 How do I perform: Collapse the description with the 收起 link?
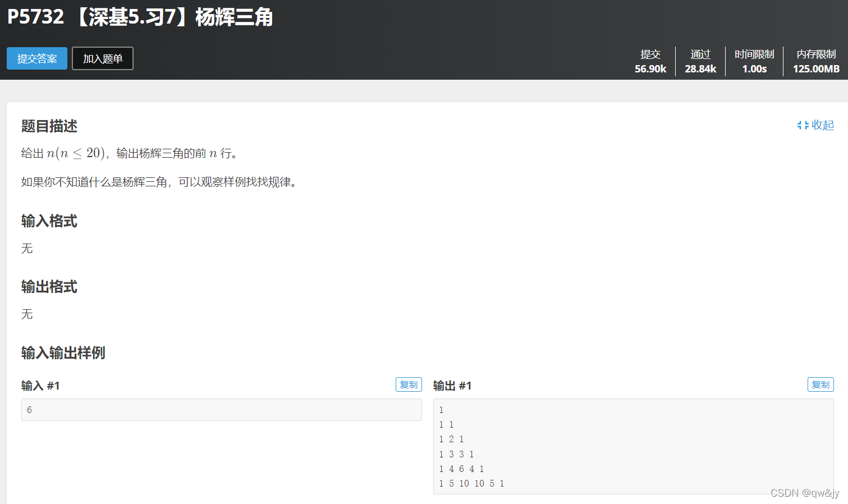815,125
